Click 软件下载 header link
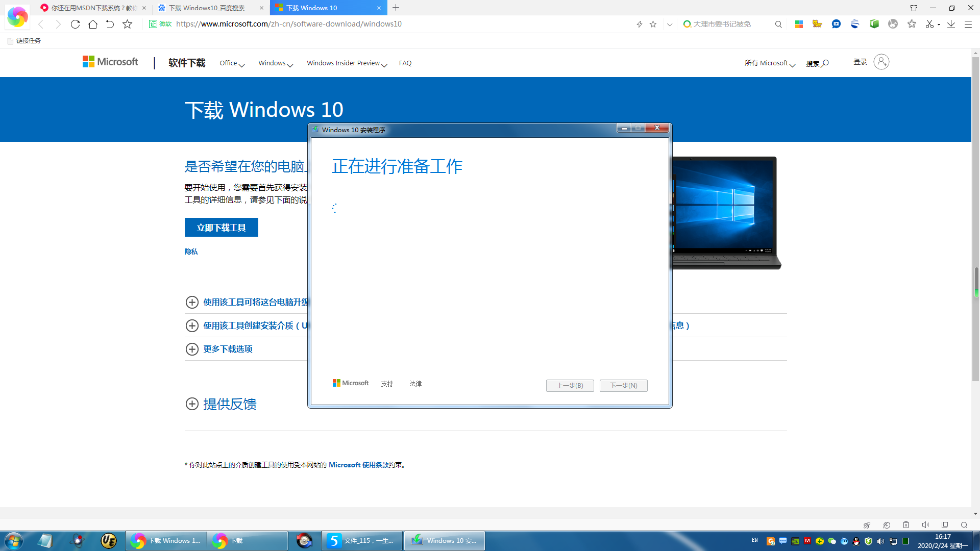The width and height of the screenshot is (980, 551). [187, 63]
